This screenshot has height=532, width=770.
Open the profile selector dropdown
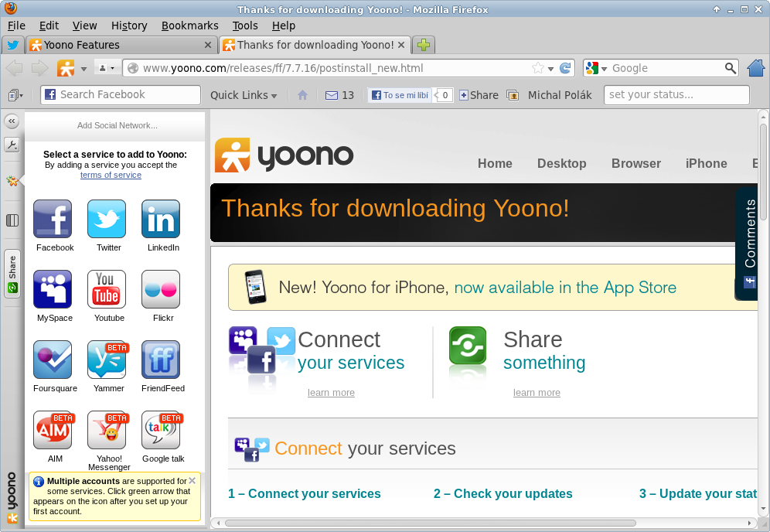pyautogui.click(x=107, y=68)
